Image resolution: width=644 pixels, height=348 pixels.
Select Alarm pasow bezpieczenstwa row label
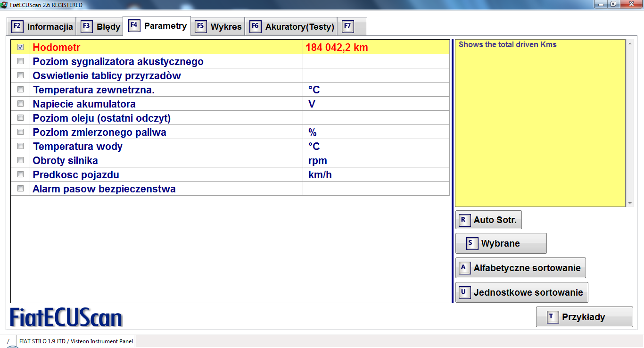[104, 189]
